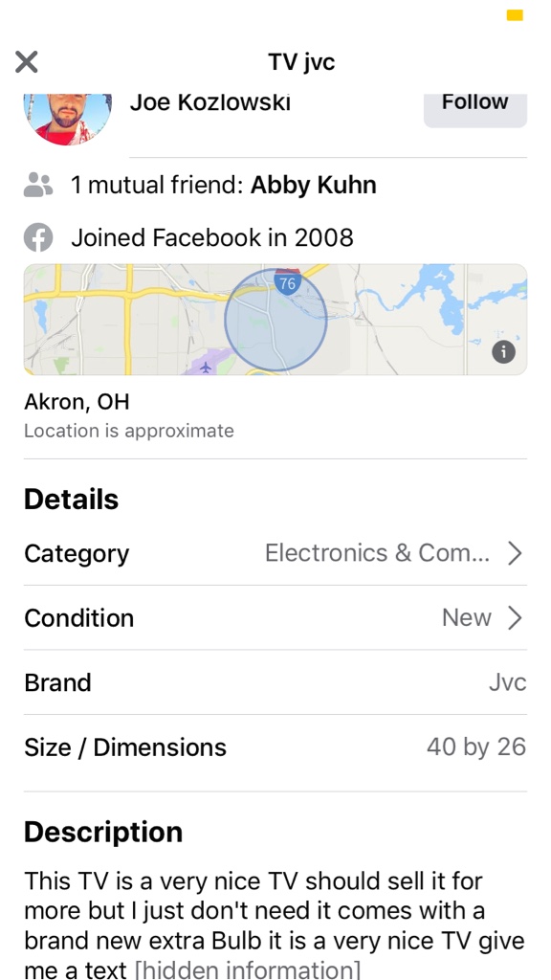Open Joe Kozlowski's profile picture
Screen dimensions: 551x980
click(68, 118)
